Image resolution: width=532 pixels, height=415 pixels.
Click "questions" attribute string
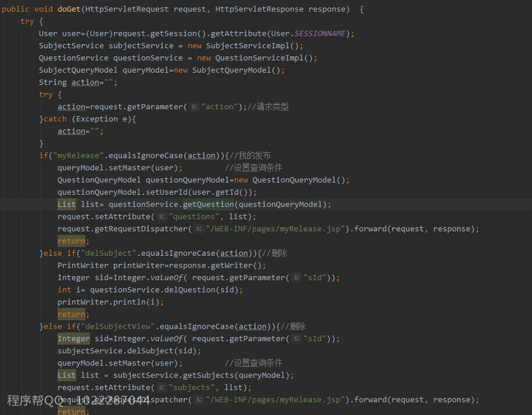[194, 217]
